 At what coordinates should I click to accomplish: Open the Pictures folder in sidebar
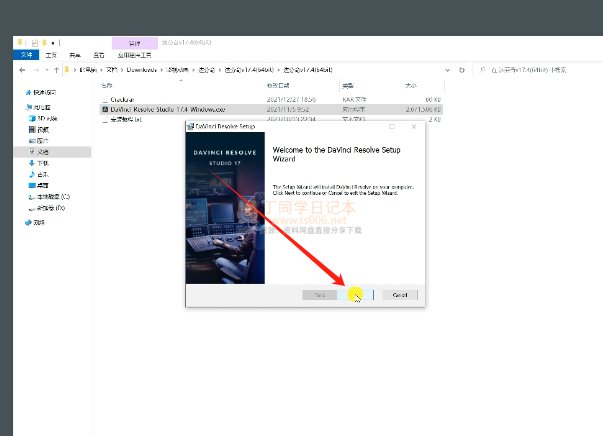tap(43, 140)
